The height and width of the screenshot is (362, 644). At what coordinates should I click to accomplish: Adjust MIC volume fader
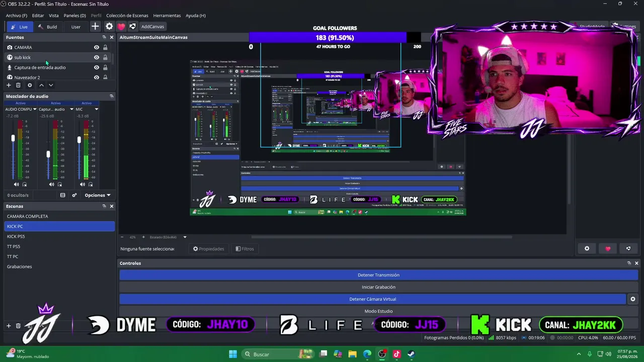click(x=79, y=140)
